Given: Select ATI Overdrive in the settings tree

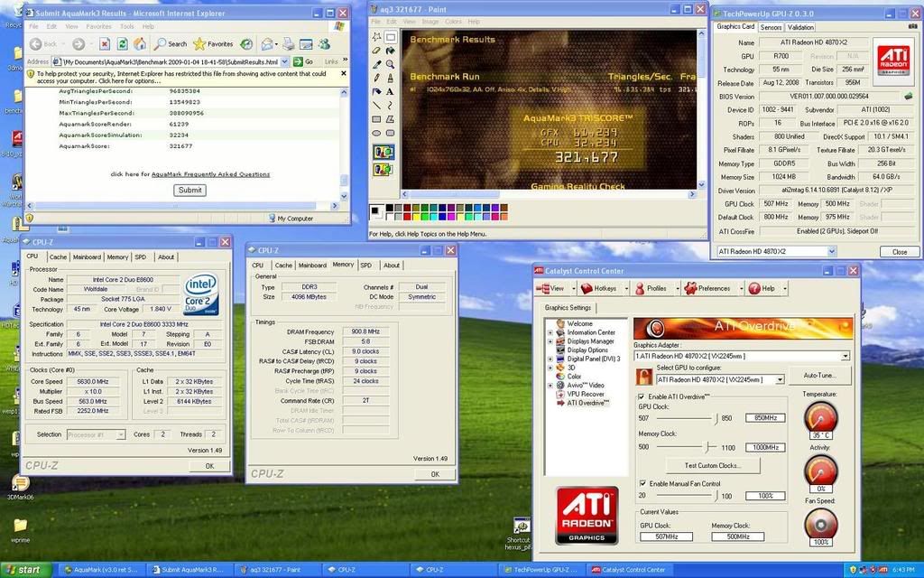Looking at the screenshot, I should pyautogui.click(x=587, y=403).
